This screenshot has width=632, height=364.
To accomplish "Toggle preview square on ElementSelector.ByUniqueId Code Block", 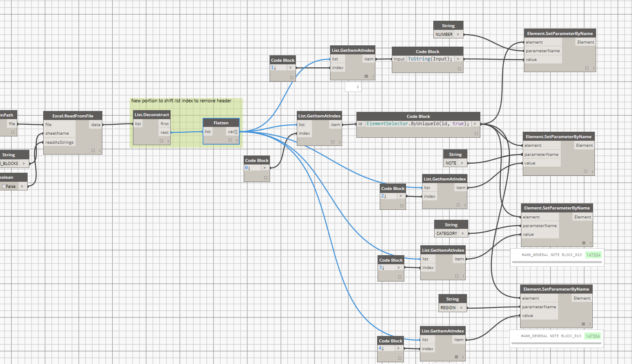I will [x=476, y=133].
